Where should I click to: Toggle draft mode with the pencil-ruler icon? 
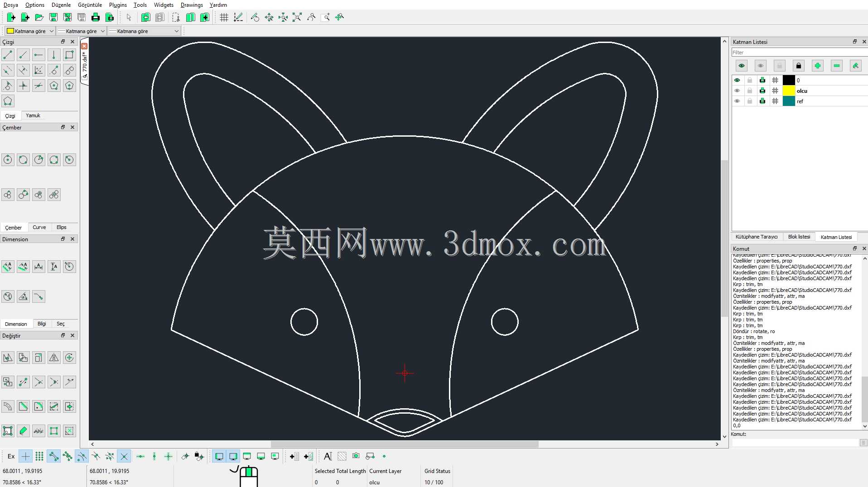[238, 17]
